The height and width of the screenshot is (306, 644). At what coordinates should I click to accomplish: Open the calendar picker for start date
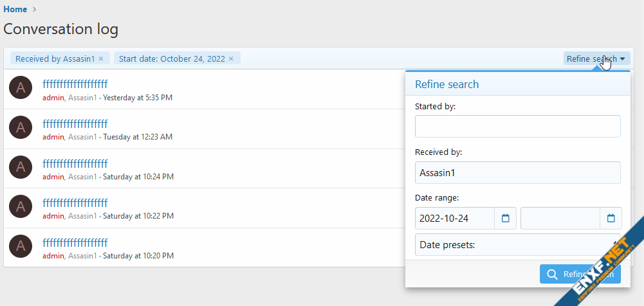(505, 219)
